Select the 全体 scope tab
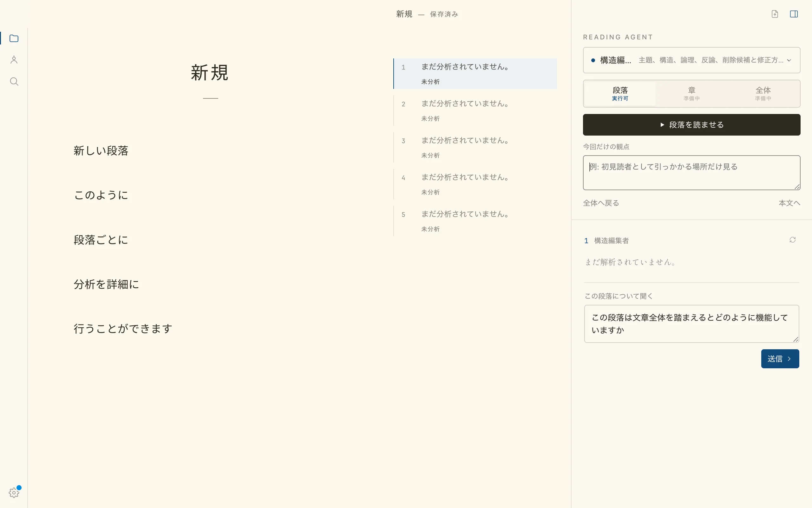The height and width of the screenshot is (508, 812). tap(763, 93)
